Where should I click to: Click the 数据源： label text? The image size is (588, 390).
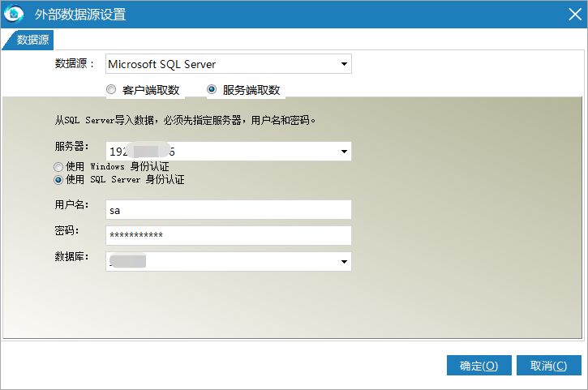click(75, 63)
